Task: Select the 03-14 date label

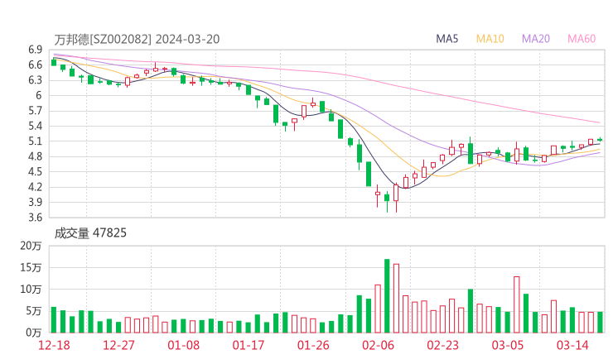Action: pyautogui.click(x=572, y=345)
